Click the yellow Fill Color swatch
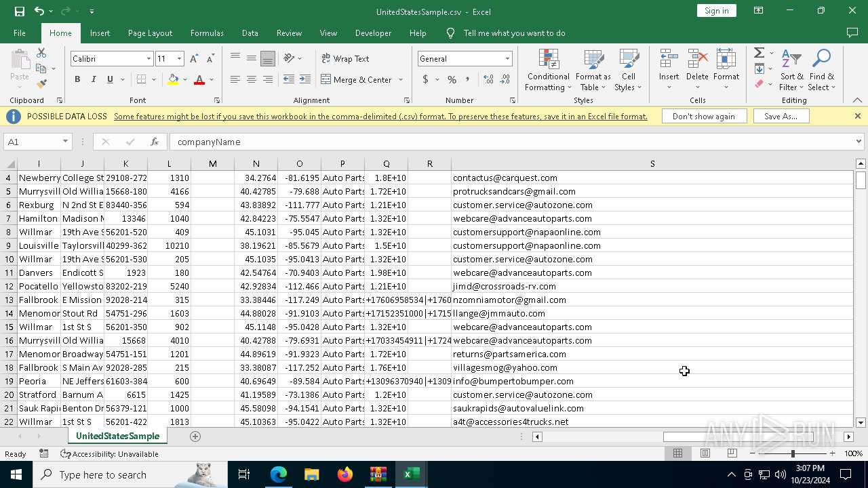 point(173,79)
